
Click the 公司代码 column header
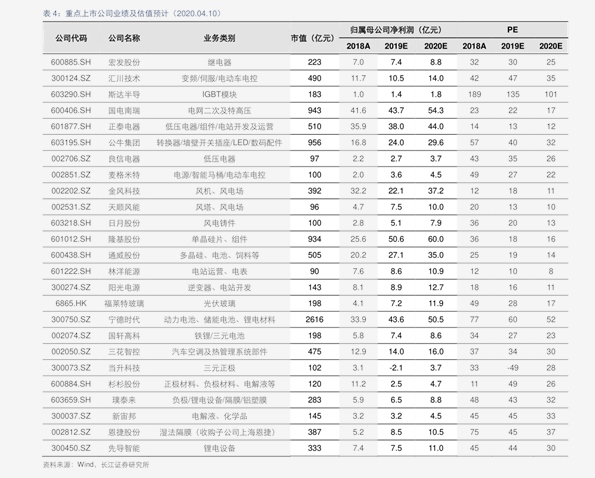[71, 38]
